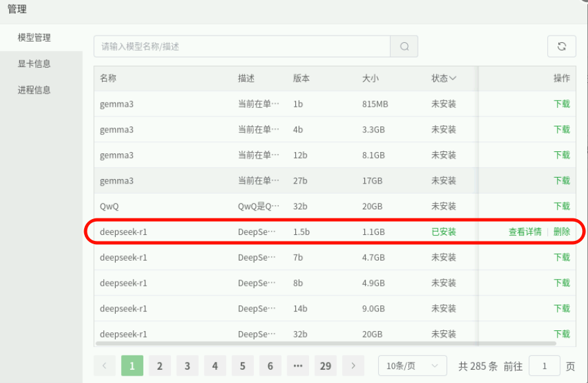Click the 815MB size cell
The image size is (588, 383).
coord(375,104)
